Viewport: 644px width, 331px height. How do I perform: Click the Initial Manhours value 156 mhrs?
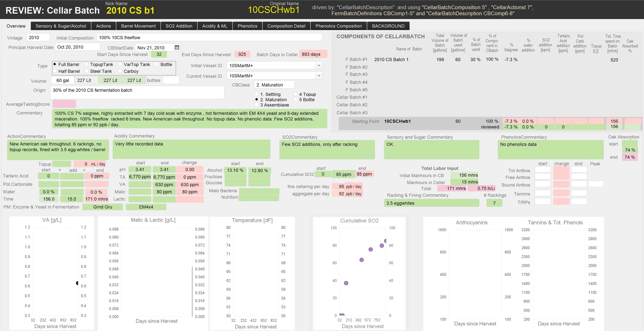tap(464, 175)
